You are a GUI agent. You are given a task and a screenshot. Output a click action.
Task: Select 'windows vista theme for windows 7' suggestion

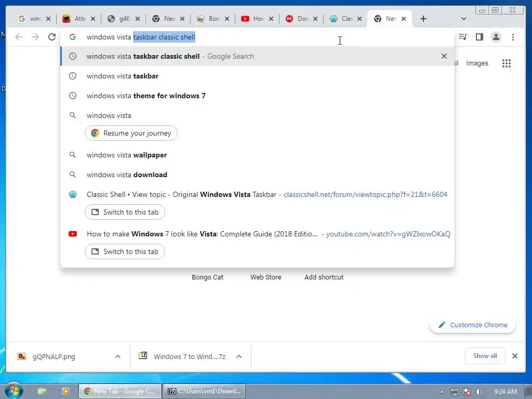coord(258,96)
